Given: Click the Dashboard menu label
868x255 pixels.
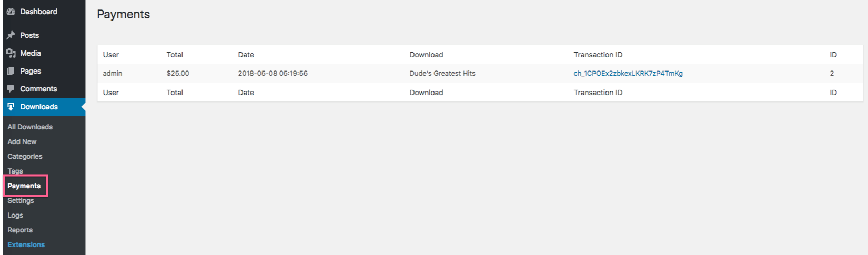Looking at the screenshot, I should (39, 12).
